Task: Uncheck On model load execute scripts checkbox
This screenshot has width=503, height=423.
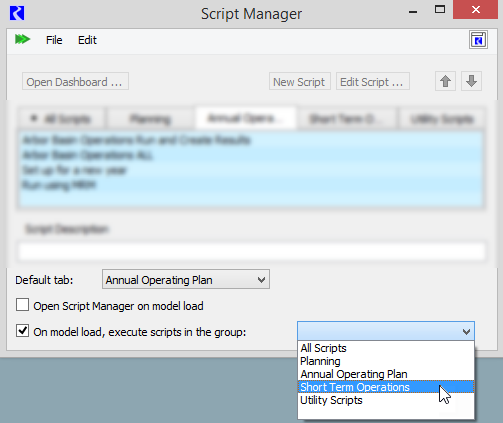Action: tap(22, 331)
